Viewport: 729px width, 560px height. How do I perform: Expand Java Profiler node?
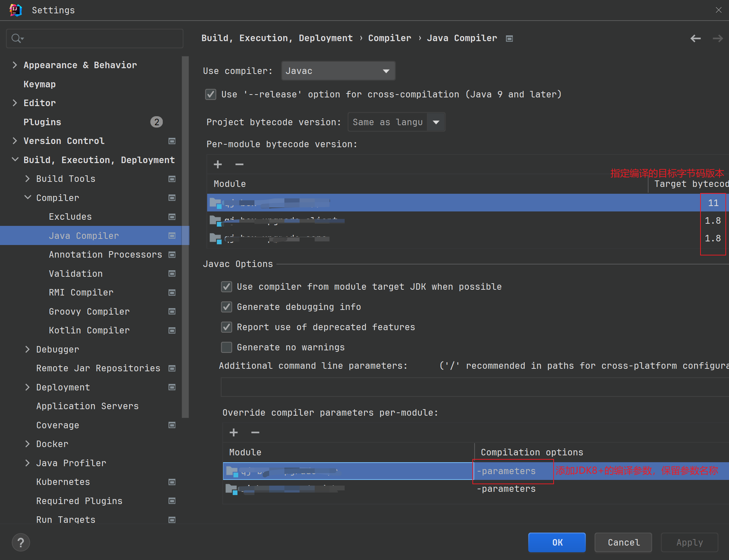[x=27, y=463]
